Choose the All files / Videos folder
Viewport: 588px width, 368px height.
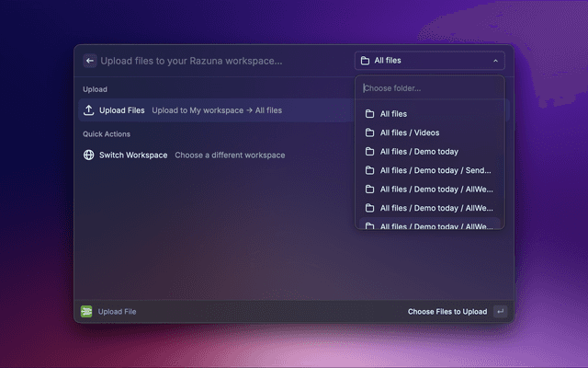coord(410,132)
